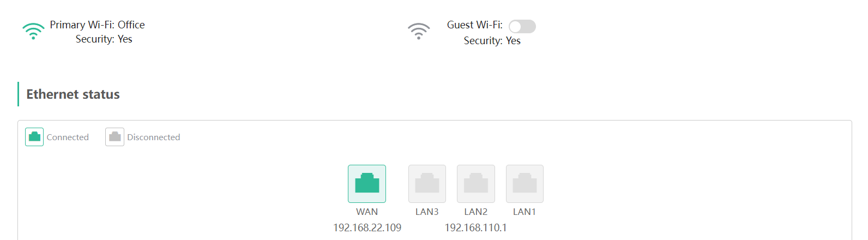868x240 pixels.
Task: Select the connected WAN port icon
Action: (367, 184)
